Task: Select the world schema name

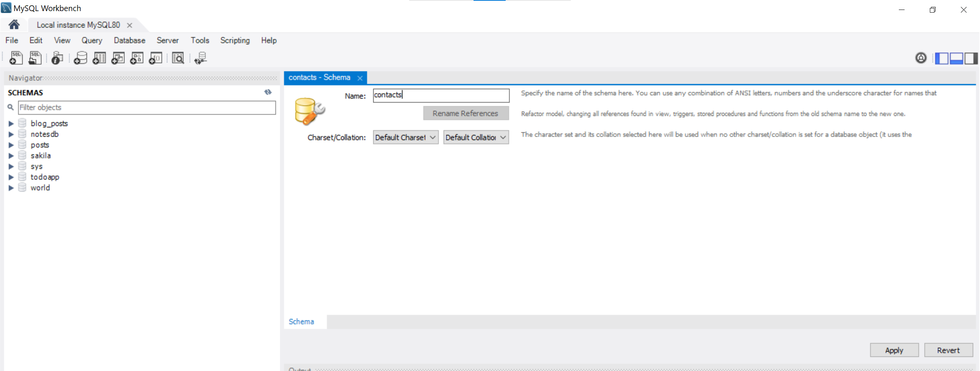Action: point(40,188)
